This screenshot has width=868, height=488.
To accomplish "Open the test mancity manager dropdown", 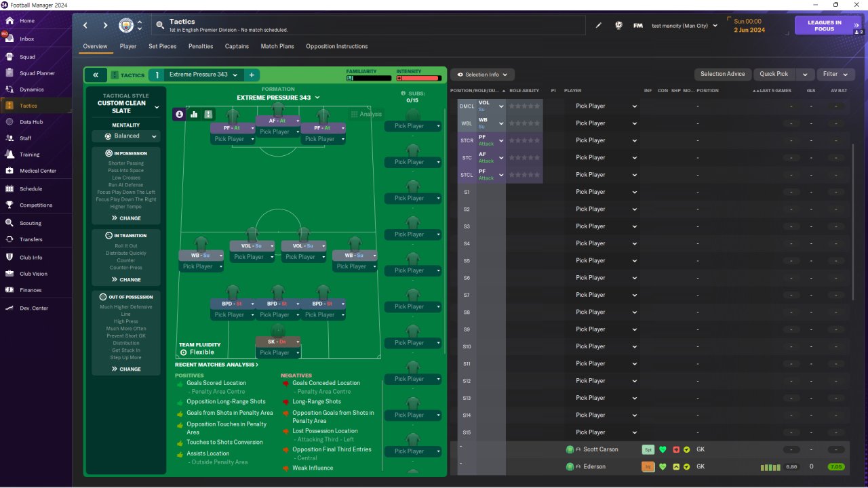I will tap(685, 26).
